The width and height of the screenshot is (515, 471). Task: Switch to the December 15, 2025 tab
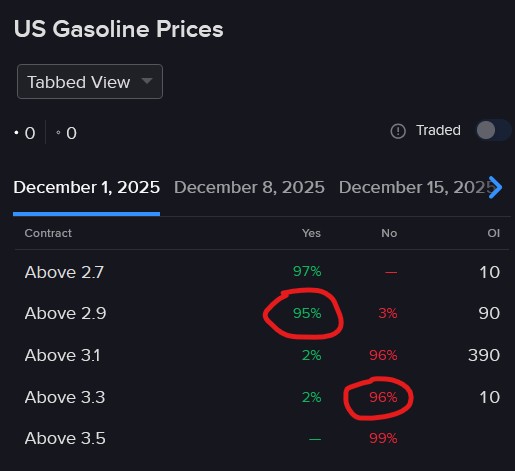[413, 187]
